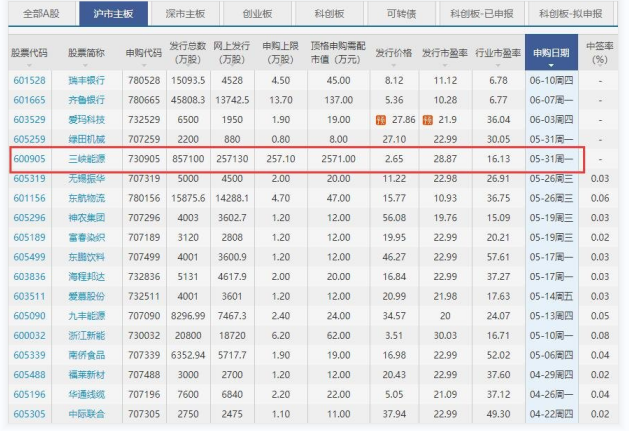This screenshot has width=629, height=431.
Task: Open the 科创板 tab
Action: pos(329,14)
